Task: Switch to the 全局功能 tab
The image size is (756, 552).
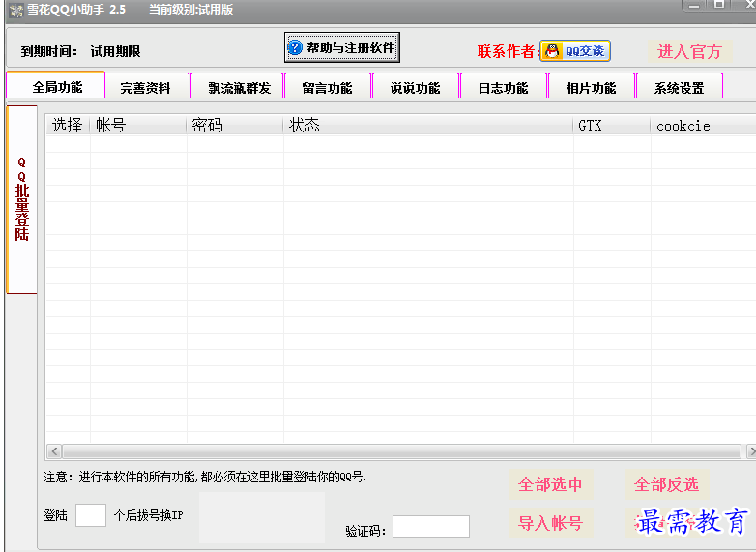Action: [56, 86]
